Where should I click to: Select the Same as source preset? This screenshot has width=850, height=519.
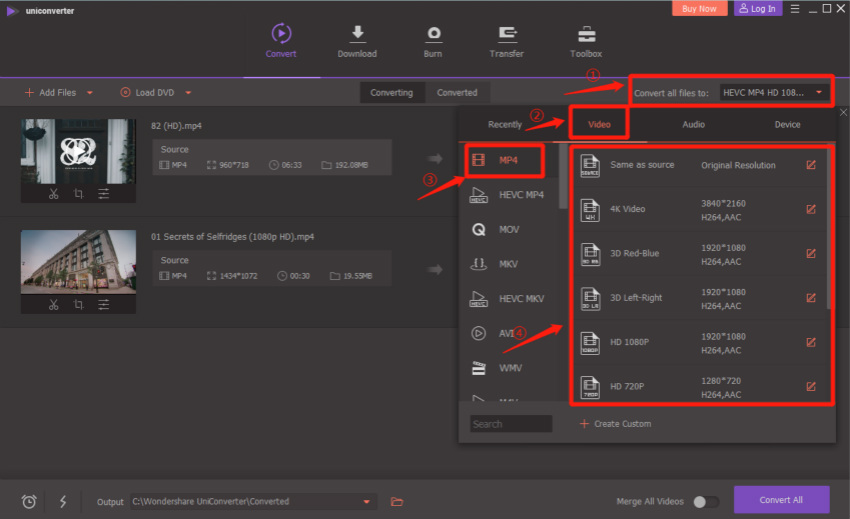coord(699,165)
